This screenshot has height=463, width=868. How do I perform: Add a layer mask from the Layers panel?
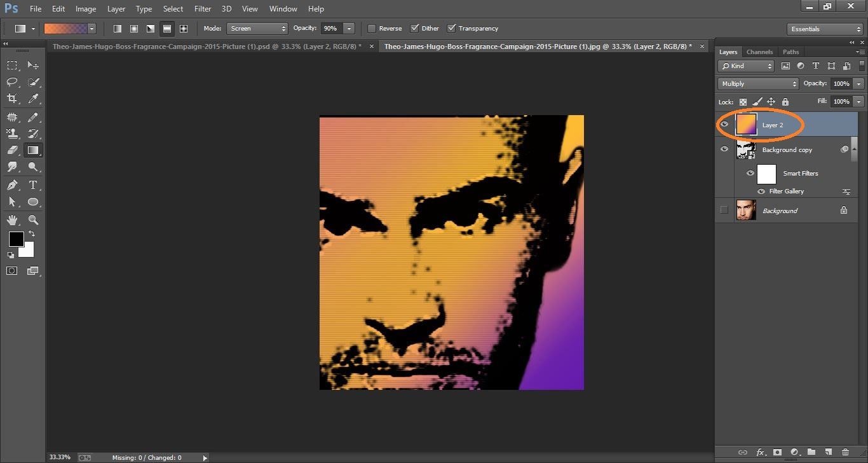(777, 452)
